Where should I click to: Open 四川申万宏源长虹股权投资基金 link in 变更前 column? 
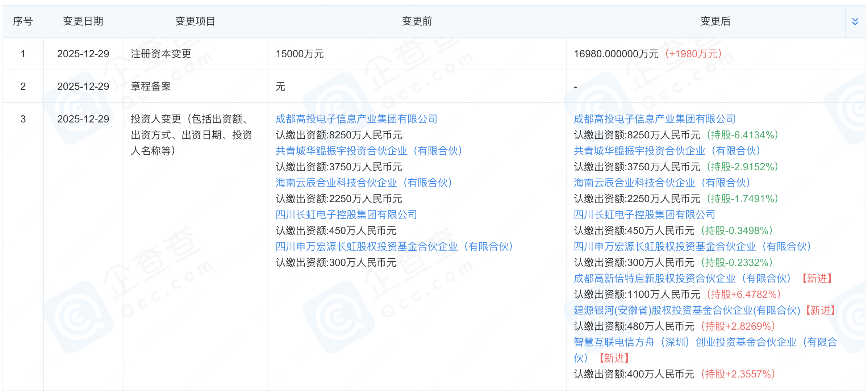click(394, 246)
